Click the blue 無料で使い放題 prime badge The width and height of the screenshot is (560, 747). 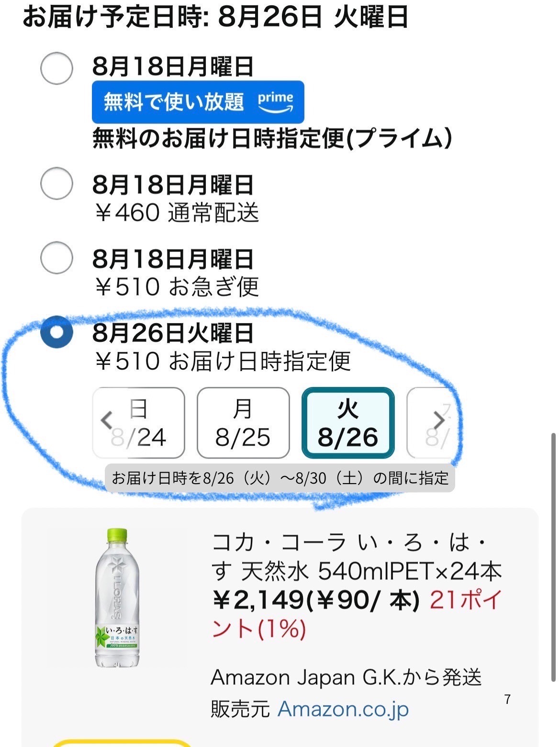pyautogui.click(x=198, y=102)
